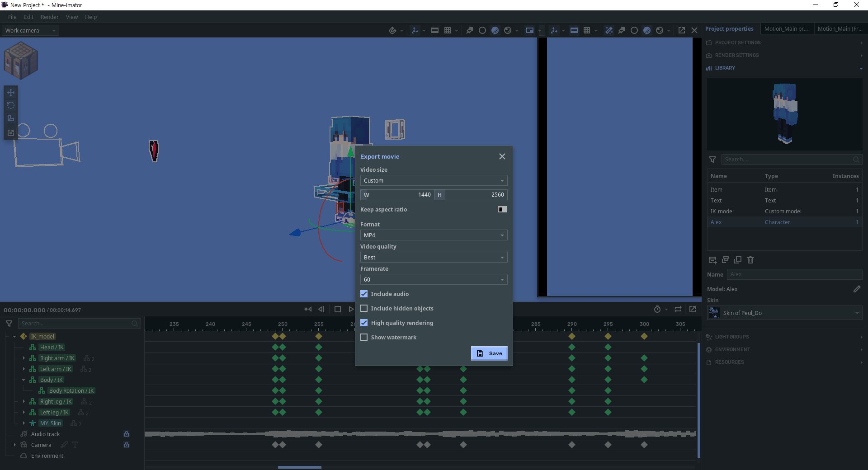Toggle the Keep aspect ratio switch
Viewport: 868px width, 470px height.
tap(502, 209)
